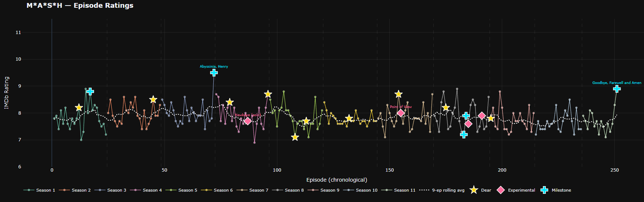The height and width of the screenshot is (202, 644).
Task: Click the Hawkeye solo diamond marker
Action: 248,121
